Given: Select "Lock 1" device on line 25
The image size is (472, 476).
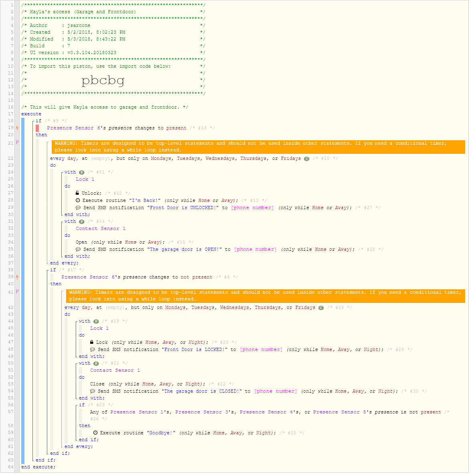Looking at the screenshot, I should [85, 180].
